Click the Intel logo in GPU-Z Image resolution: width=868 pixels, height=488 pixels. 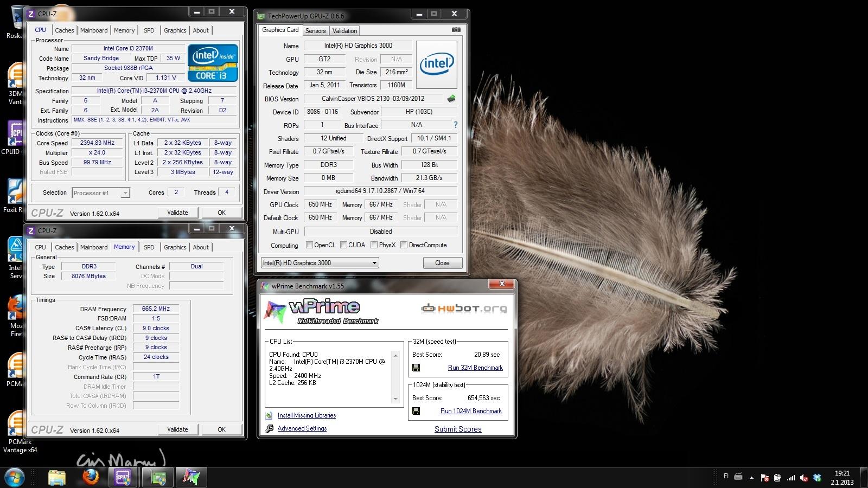coord(436,65)
